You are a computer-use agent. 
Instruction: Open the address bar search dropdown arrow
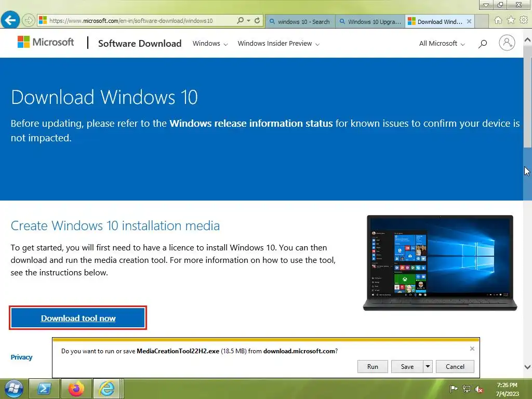(249, 20)
